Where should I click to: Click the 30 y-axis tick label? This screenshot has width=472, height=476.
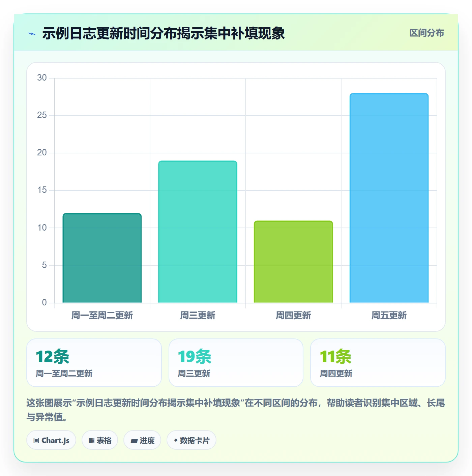tap(42, 78)
